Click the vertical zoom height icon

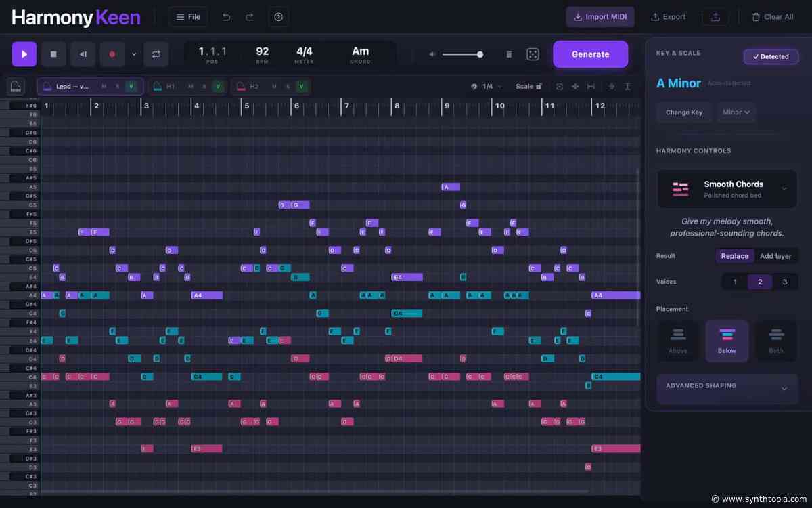click(628, 87)
